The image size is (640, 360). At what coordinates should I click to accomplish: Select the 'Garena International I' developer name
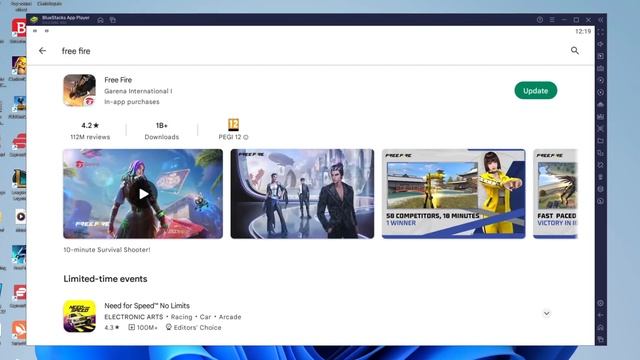138,91
